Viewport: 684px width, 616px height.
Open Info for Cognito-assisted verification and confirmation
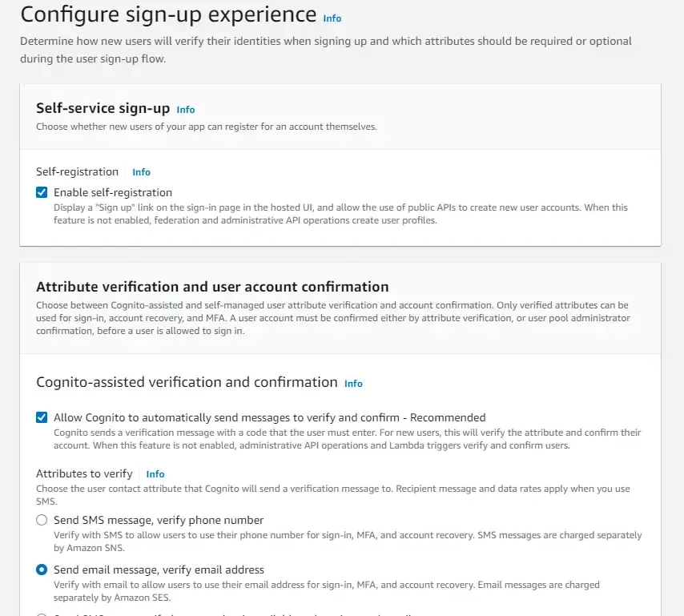[353, 383]
